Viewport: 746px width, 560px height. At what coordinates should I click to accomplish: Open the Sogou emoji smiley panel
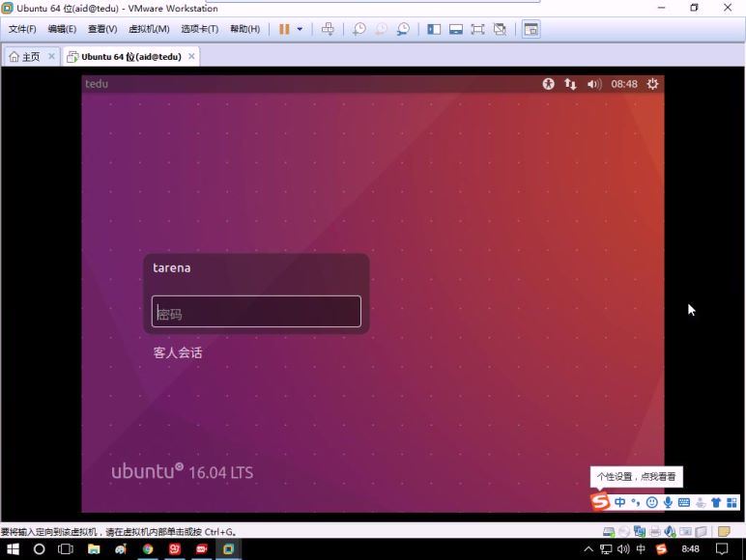pos(652,502)
